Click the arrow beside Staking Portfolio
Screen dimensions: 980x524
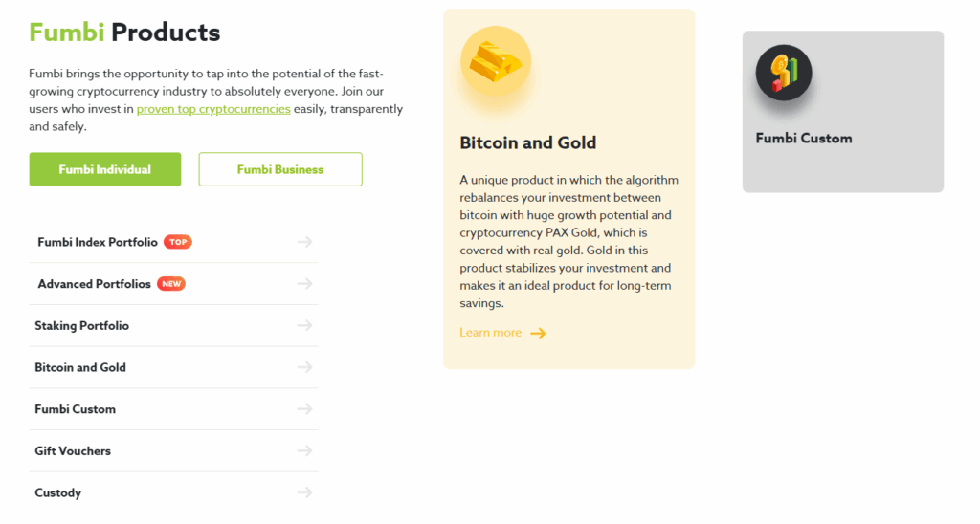click(304, 326)
